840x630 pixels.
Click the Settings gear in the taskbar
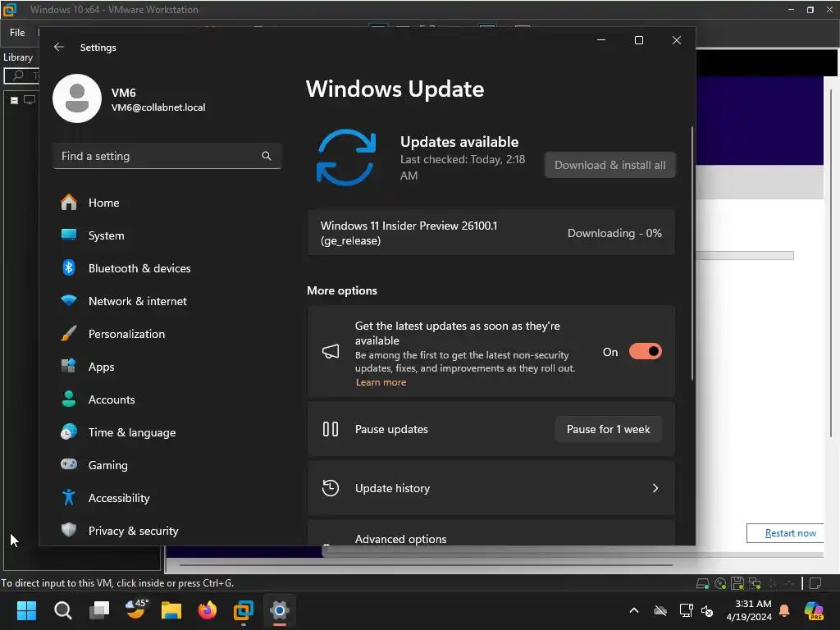[280, 610]
